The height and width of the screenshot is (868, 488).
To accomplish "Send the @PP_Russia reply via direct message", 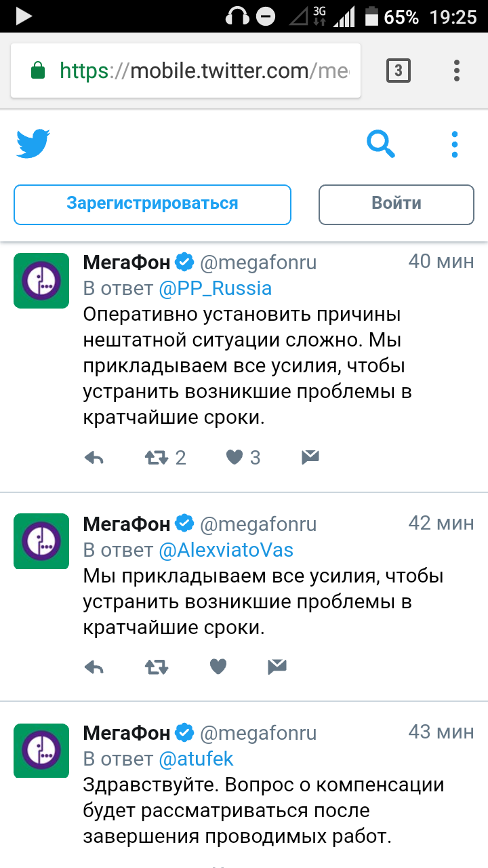I will coord(310,458).
